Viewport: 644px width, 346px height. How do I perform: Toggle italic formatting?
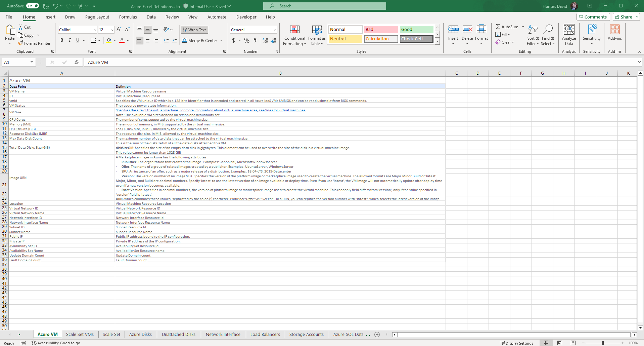pos(70,40)
